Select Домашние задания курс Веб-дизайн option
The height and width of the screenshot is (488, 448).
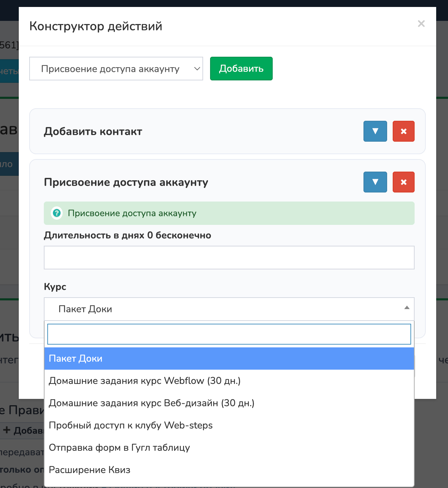click(x=152, y=403)
